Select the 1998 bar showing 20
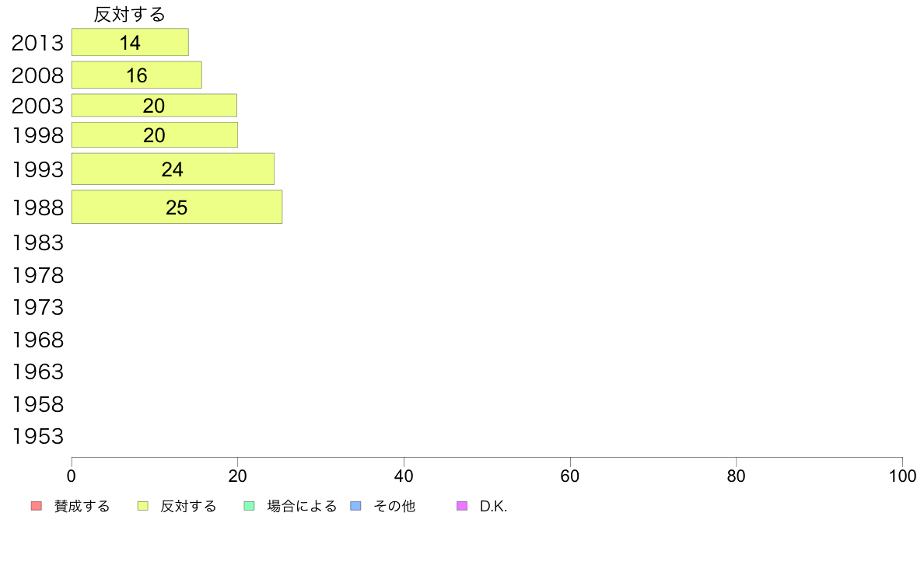The image size is (924, 572). click(155, 135)
